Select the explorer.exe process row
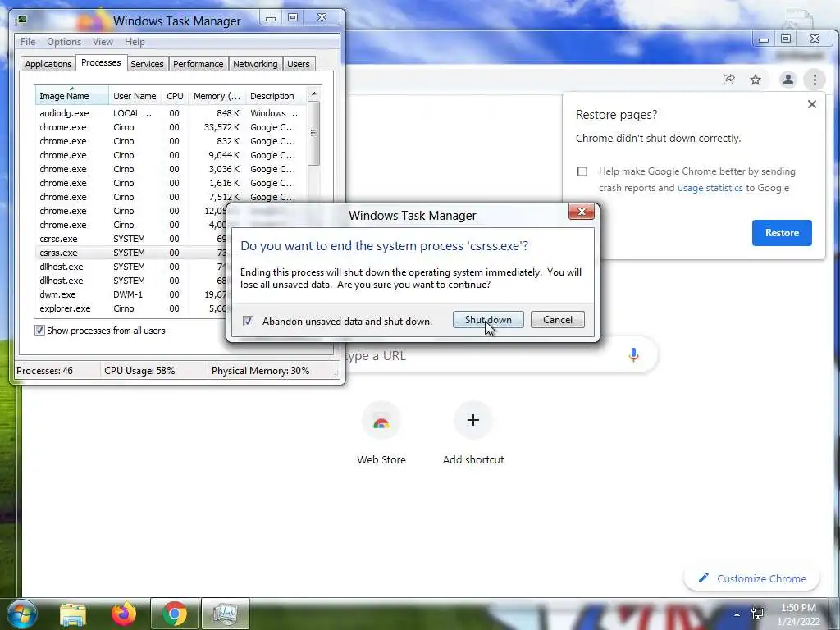 click(130, 308)
